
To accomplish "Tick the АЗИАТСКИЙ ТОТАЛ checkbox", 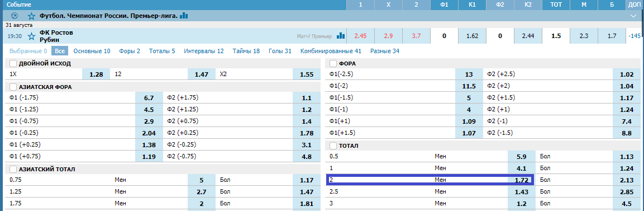I will pyautogui.click(x=13, y=169).
